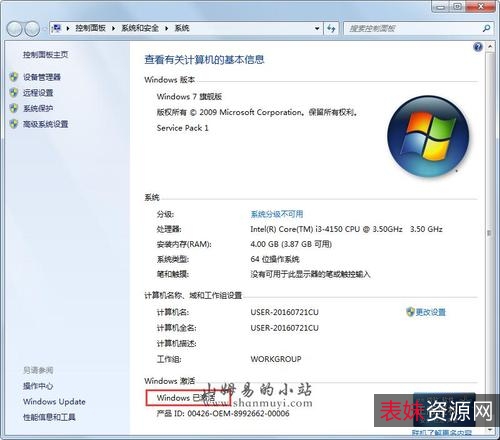Open address bar history dropdown arrow

(x=317, y=28)
